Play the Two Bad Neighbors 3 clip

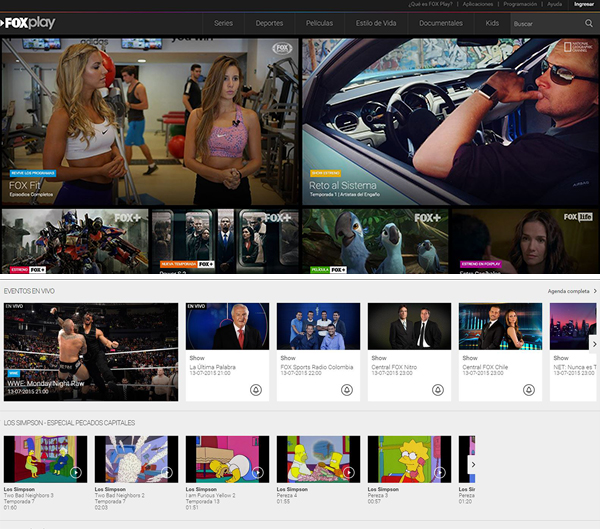coord(75,472)
